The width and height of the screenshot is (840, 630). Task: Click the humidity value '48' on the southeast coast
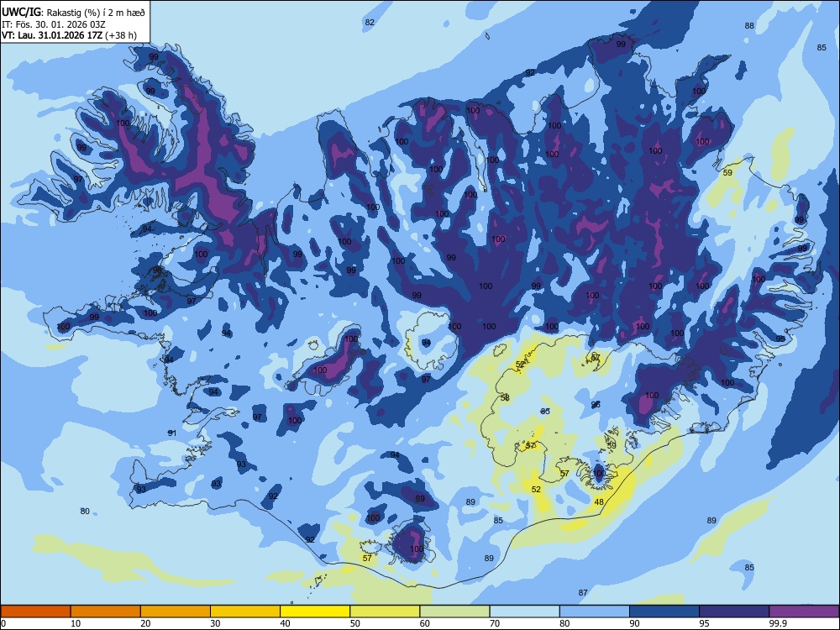599,502
